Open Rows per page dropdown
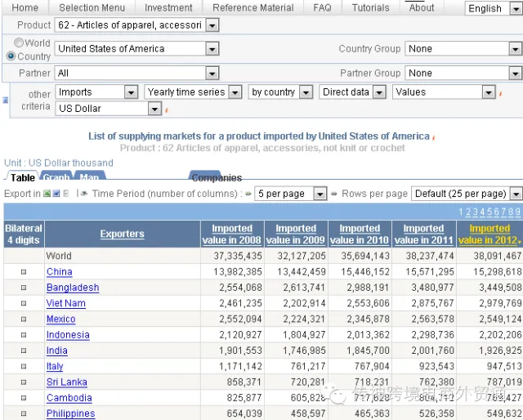The height and width of the screenshot is (420, 523). tap(467, 194)
